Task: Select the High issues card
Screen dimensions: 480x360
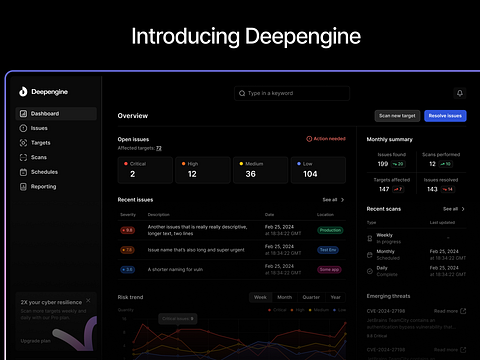Action: coord(203,170)
